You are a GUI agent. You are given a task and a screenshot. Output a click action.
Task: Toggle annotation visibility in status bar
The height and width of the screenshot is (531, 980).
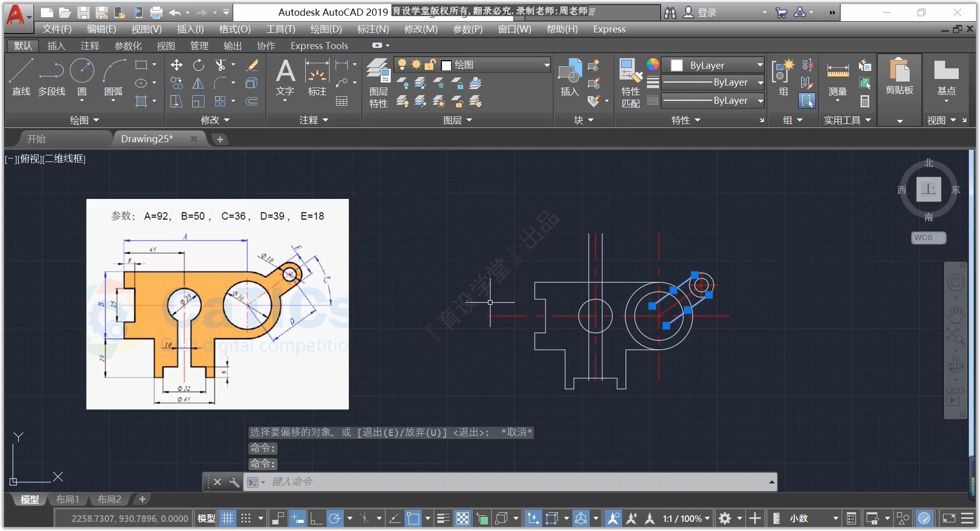[613, 518]
